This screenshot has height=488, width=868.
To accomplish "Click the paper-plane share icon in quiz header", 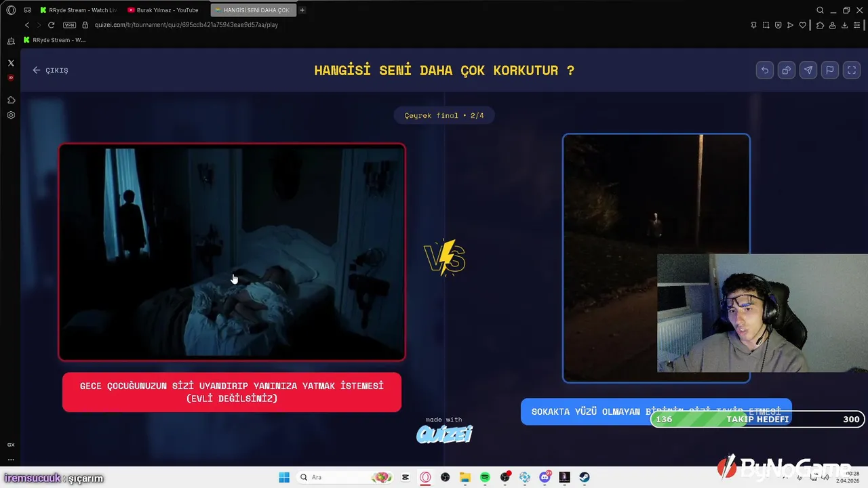I will pyautogui.click(x=808, y=70).
